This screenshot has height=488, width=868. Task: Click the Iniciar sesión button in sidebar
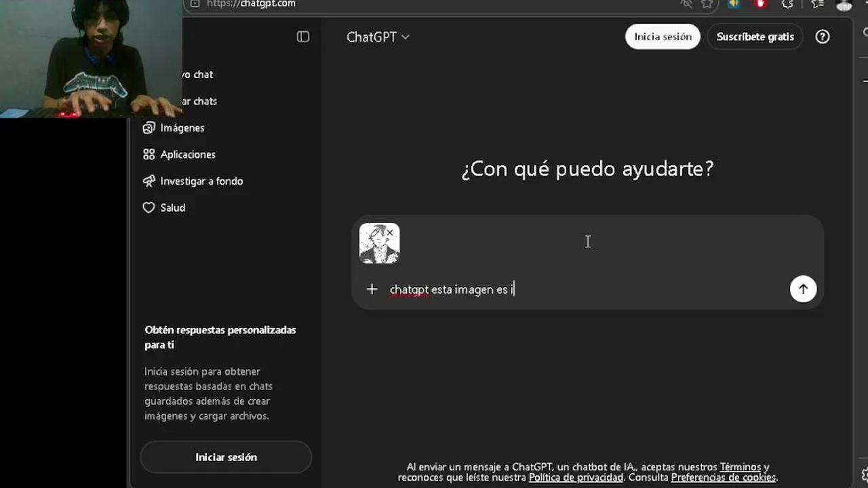(x=226, y=457)
